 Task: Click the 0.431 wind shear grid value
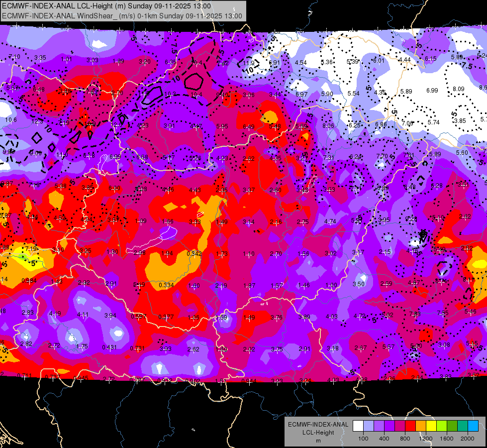[x=109, y=347]
